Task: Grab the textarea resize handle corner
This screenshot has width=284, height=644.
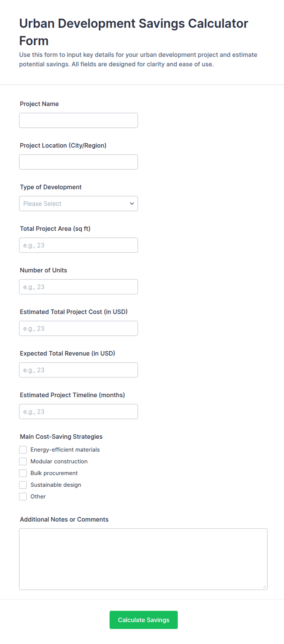Action: point(264,587)
